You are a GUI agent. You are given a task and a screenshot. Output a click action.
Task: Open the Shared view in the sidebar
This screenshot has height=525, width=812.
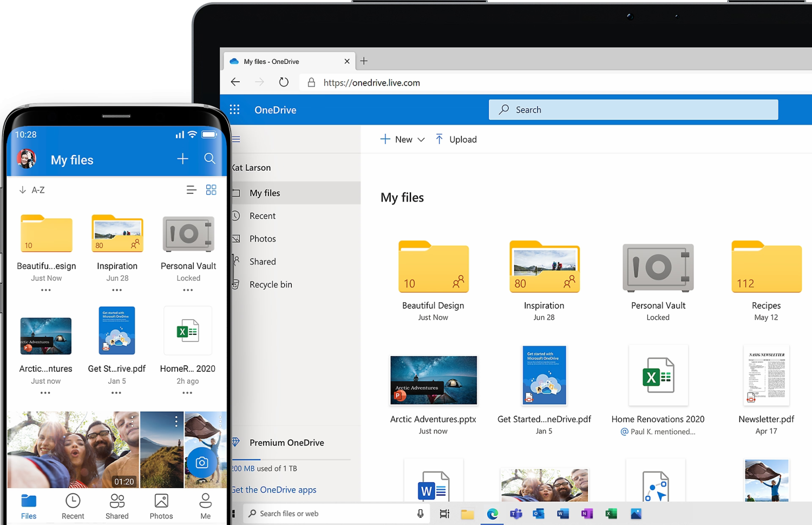[263, 261]
